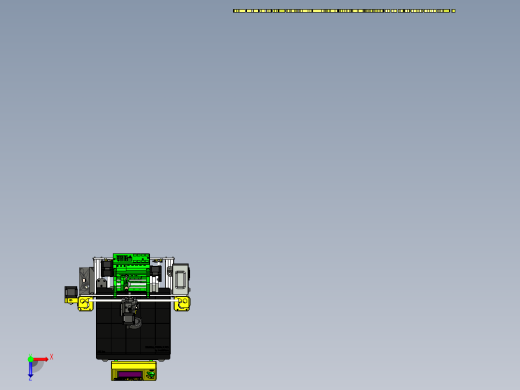Select the light gray box on right side

(181, 279)
